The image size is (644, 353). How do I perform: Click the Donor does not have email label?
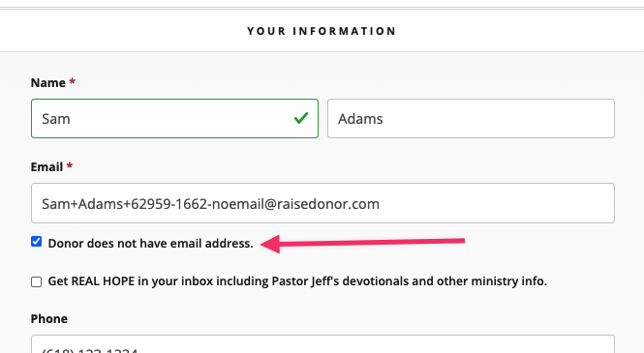tap(150, 243)
